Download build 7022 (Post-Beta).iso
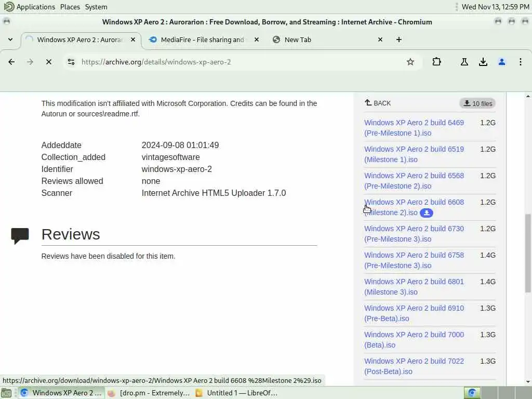532x399 pixels. (414, 366)
